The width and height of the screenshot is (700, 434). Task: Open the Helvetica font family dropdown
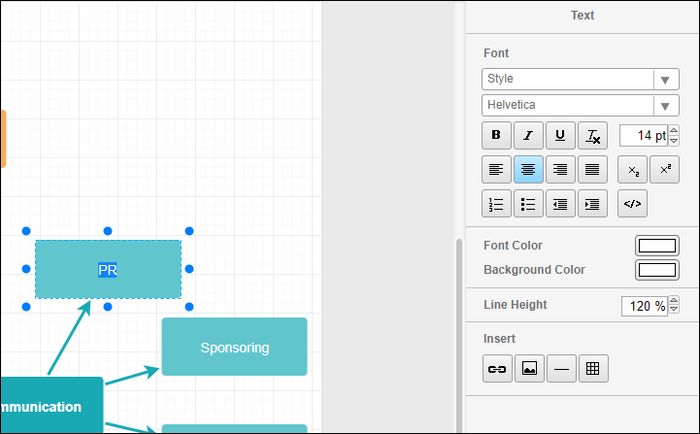tap(580, 105)
